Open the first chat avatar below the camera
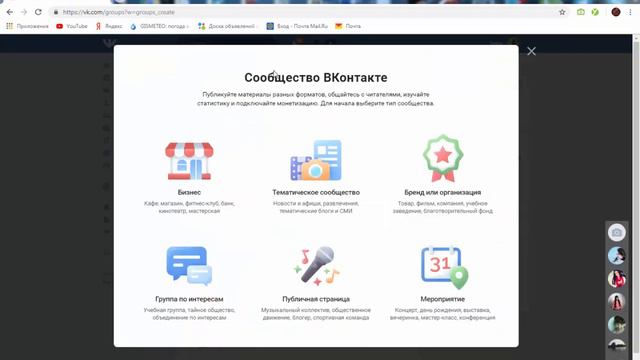The image size is (640, 360). [616, 256]
